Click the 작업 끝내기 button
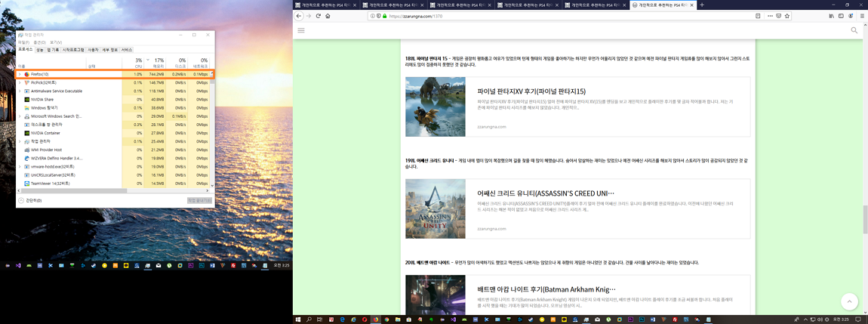Screen dimensions: 868x324 pos(199,200)
